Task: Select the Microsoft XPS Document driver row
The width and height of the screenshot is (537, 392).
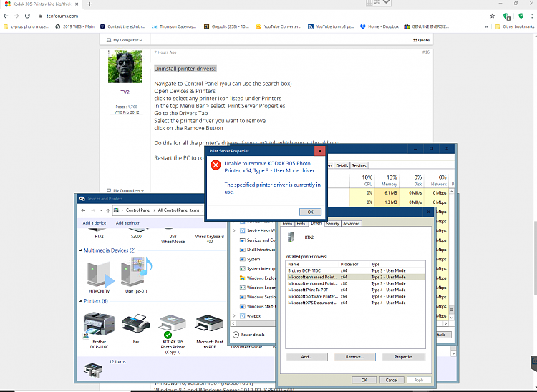Action: [x=355, y=303]
